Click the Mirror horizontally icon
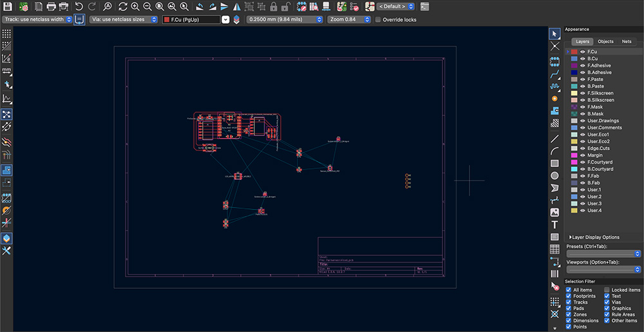The height and width of the screenshot is (332, 644). point(236,6)
